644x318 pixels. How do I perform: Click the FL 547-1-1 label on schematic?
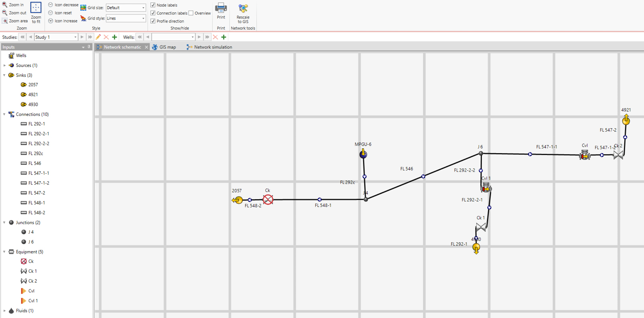tap(547, 147)
